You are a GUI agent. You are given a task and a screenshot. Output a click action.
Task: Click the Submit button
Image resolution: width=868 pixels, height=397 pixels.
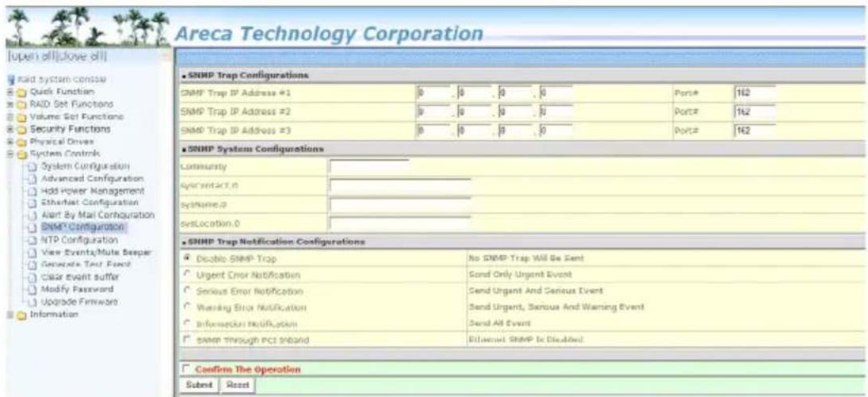(x=199, y=385)
